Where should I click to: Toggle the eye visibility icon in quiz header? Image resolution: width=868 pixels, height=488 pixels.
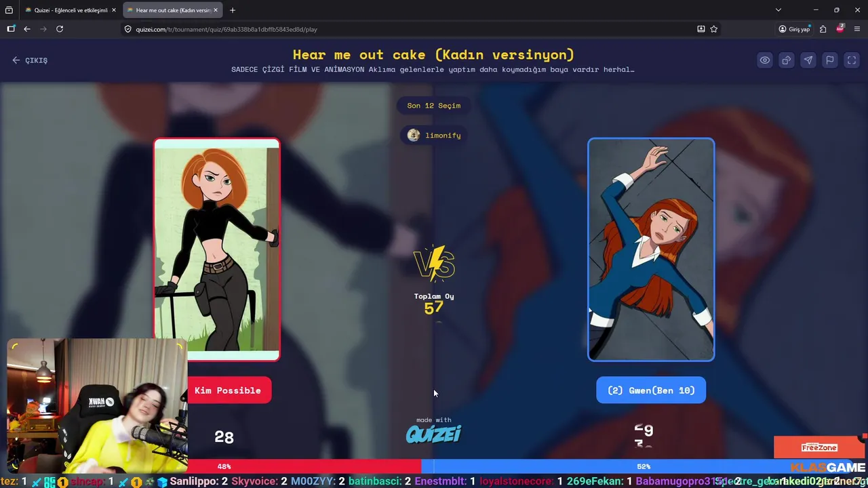click(x=765, y=60)
